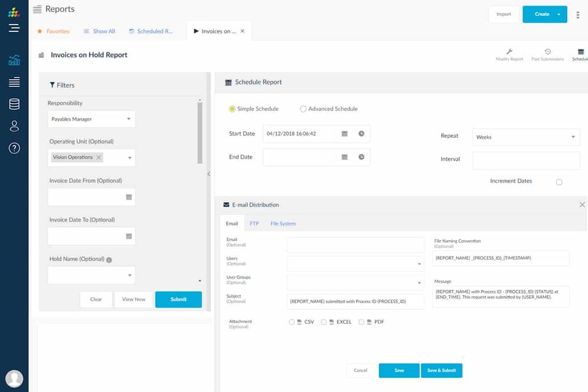The height and width of the screenshot is (392, 588).
Task: Click the File Naming Convention field
Action: pyautogui.click(x=501, y=258)
